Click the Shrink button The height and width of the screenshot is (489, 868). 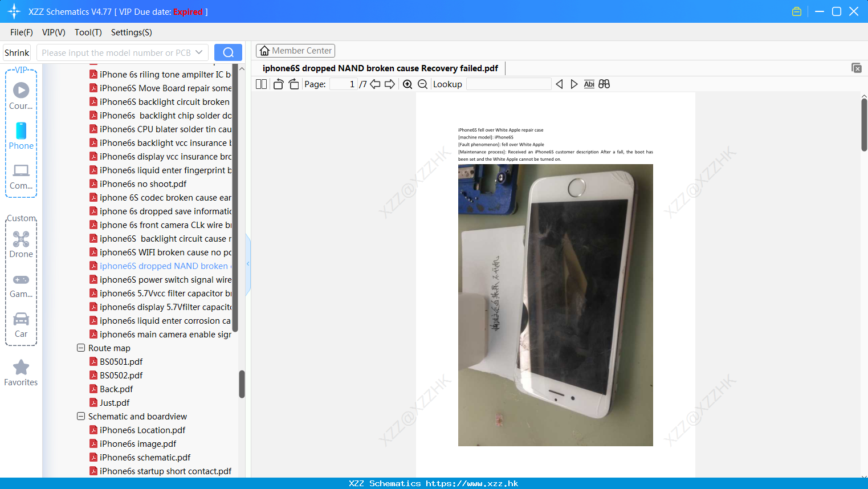[17, 52]
